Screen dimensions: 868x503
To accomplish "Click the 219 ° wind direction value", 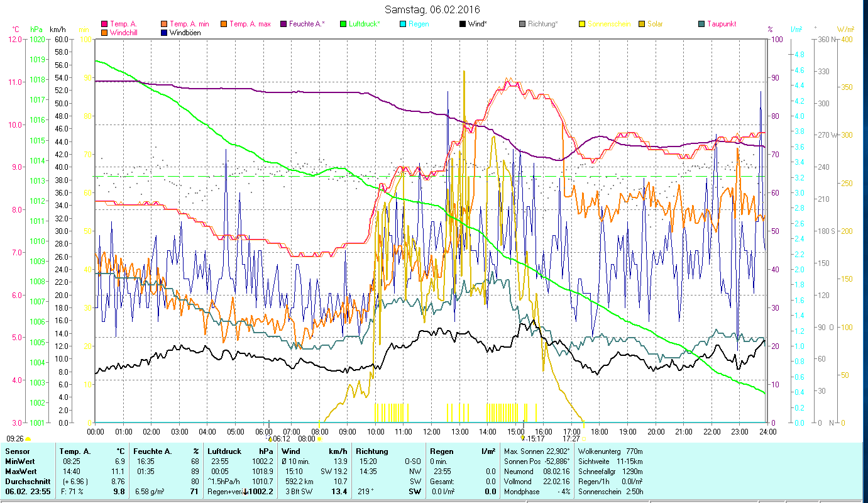I will pos(366,492).
